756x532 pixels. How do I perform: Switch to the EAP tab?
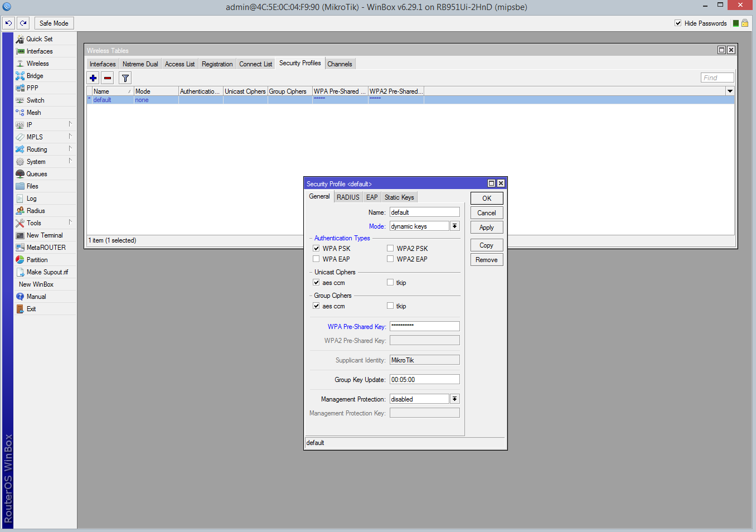(x=372, y=197)
